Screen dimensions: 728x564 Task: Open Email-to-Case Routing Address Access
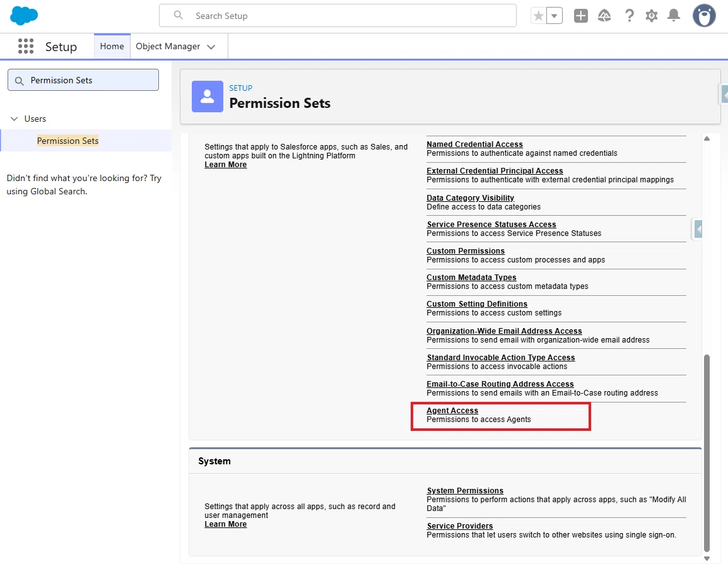pyautogui.click(x=500, y=384)
